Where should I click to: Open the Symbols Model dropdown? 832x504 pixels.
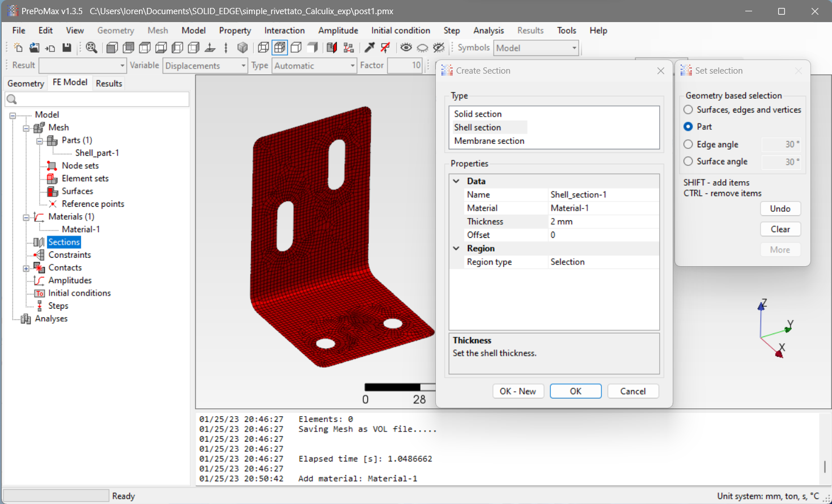[574, 48]
